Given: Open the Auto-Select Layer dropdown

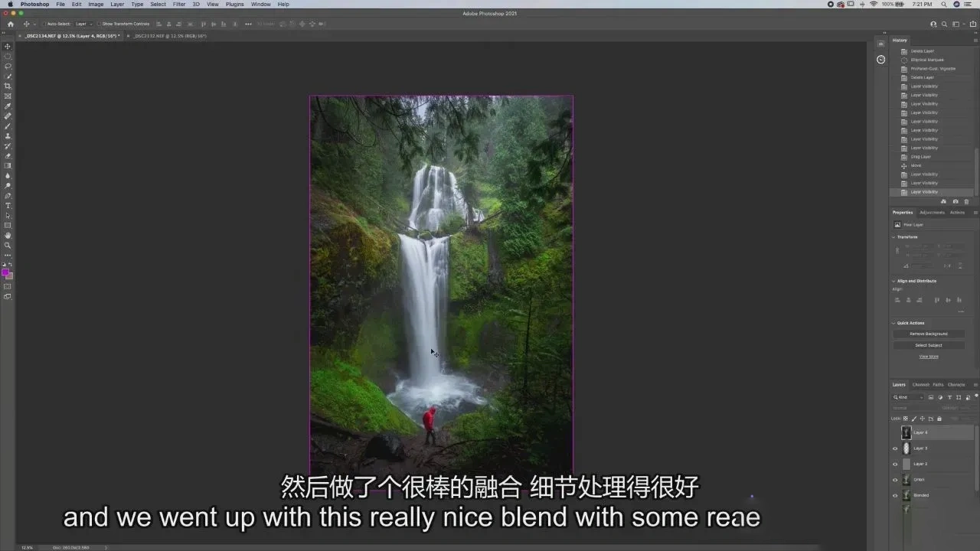Looking at the screenshot, I should [83, 24].
